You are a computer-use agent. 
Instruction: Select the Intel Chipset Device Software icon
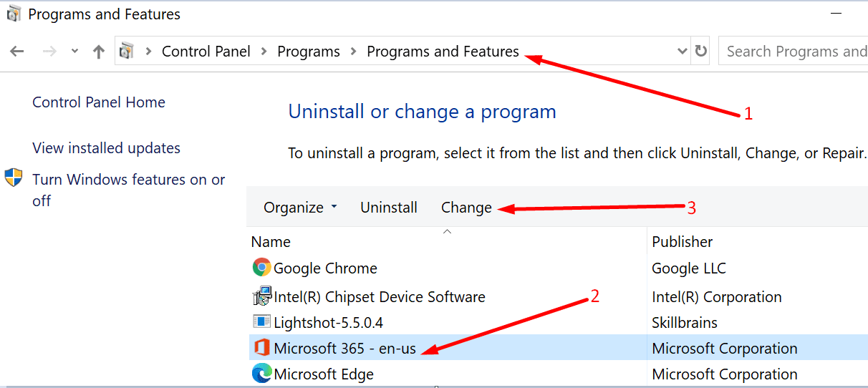tap(262, 296)
